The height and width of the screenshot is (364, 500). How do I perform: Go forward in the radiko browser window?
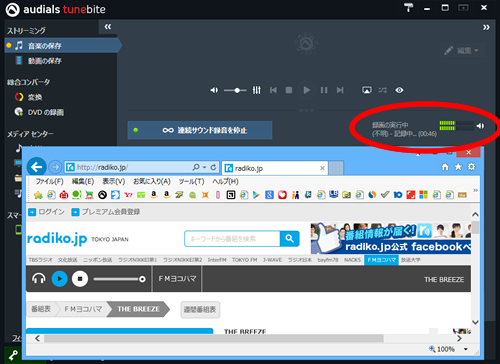[55, 167]
